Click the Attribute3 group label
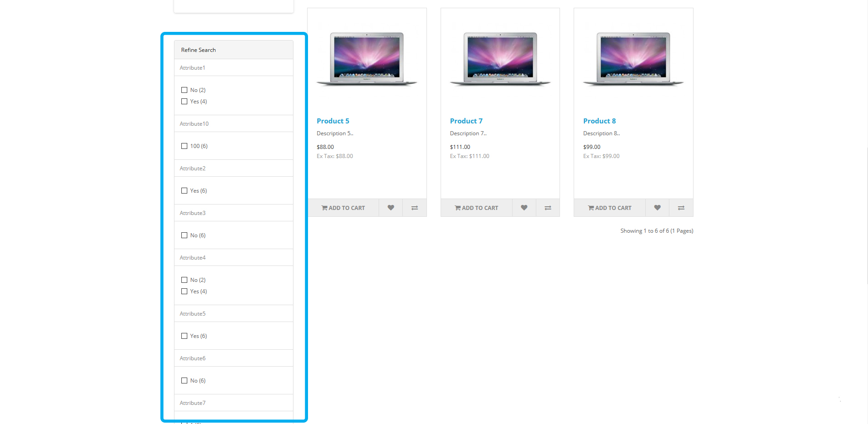The width and height of the screenshot is (868, 424). click(193, 213)
